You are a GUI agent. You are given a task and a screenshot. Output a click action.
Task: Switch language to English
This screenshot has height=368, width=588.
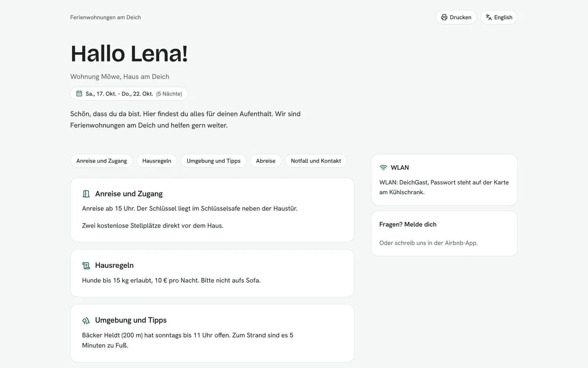tap(499, 17)
